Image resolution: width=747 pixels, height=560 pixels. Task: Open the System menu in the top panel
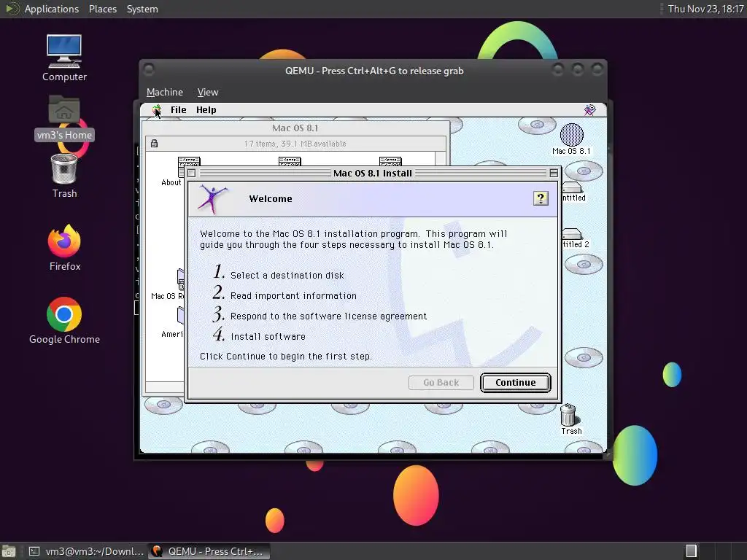[142, 9]
